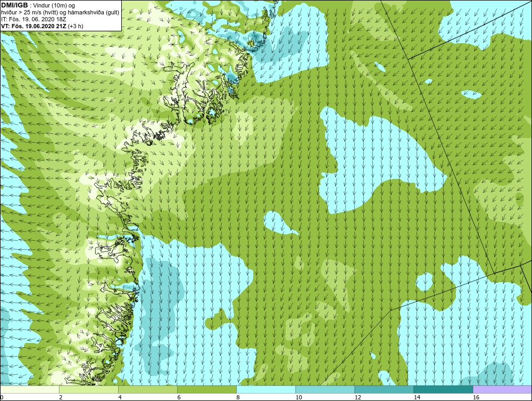Click the purple legend swatch above 16 m/s
The width and height of the screenshot is (532, 401).
(502, 389)
